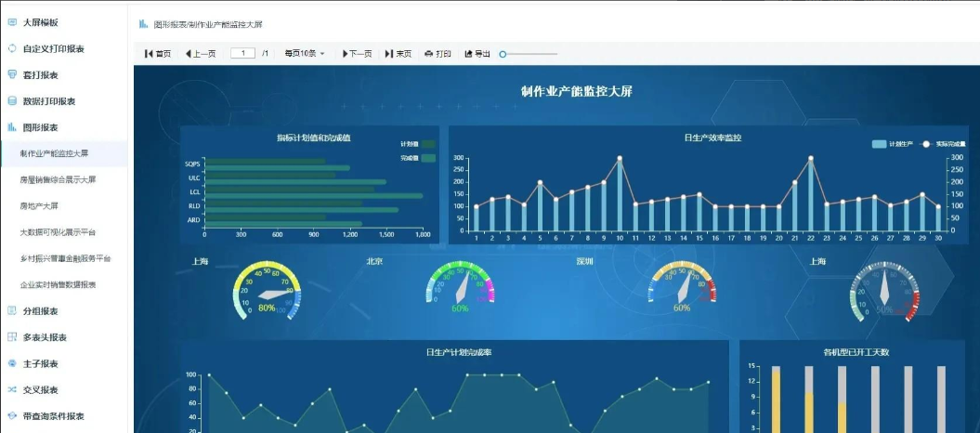Open the 乡村振兴普惠金融服务平台 report
This screenshot has width=980, height=433.
tap(64, 258)
